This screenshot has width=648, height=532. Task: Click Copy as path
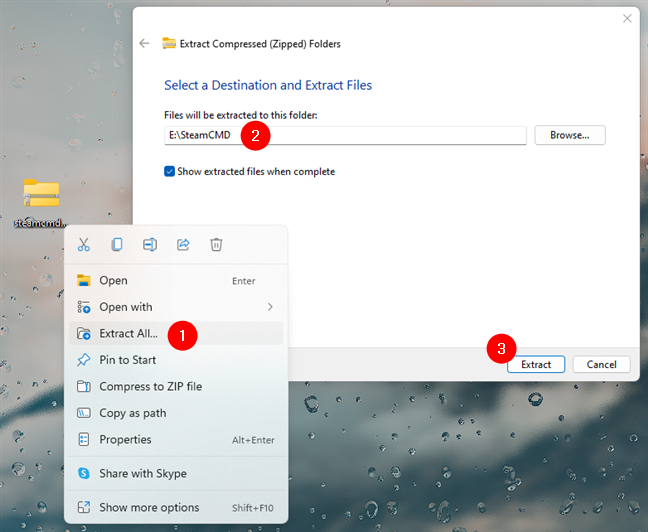tap(176, 413)
